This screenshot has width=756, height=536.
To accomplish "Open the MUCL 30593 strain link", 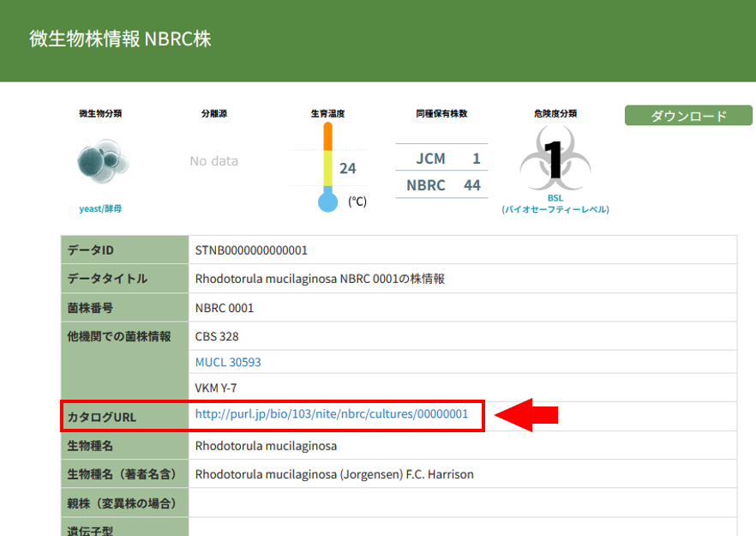I will click(x=228, y=362).
